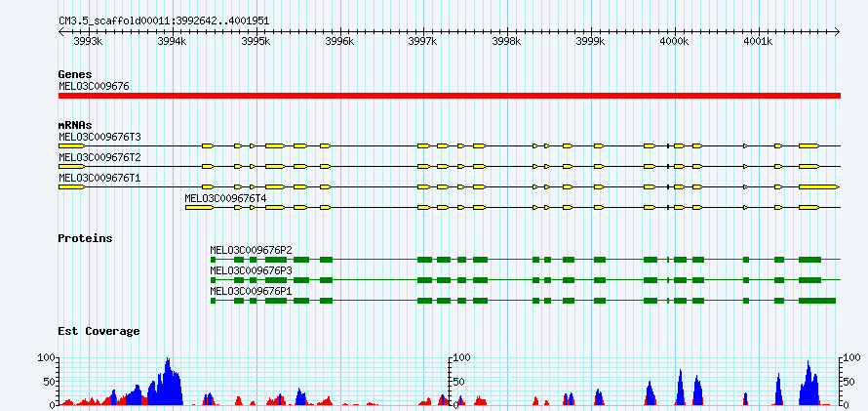Click the left arrowhead of the ruler
The image size is (868, 411).
[60, 32]
